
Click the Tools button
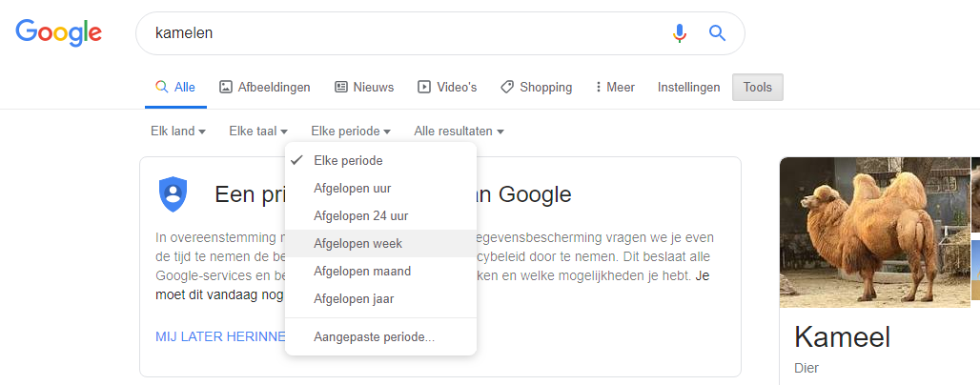tap(758, 88)
